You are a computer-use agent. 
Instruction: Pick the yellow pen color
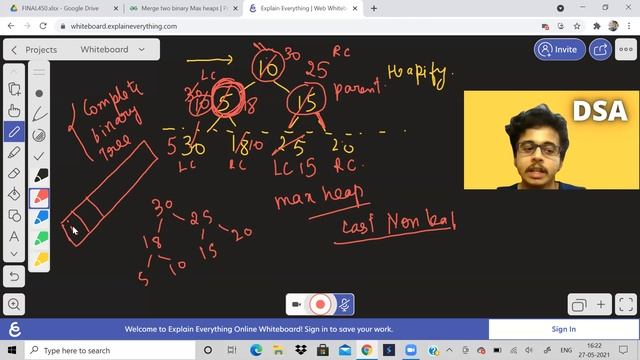(x=40, y=259)
